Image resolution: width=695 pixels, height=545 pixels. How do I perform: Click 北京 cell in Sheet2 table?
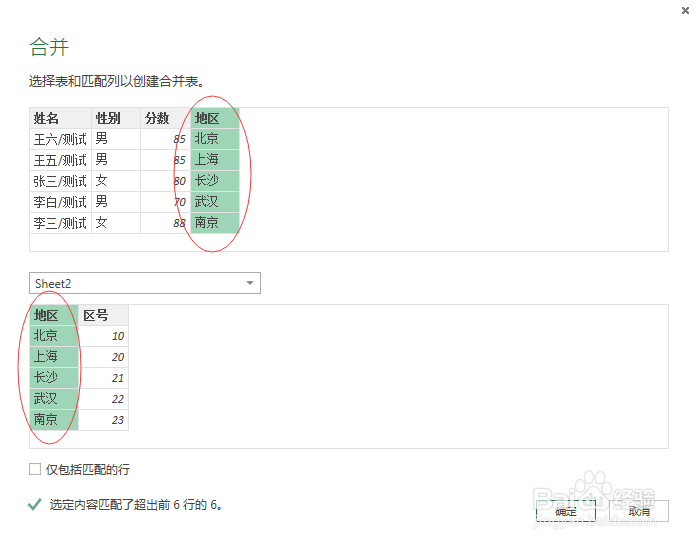54,336
